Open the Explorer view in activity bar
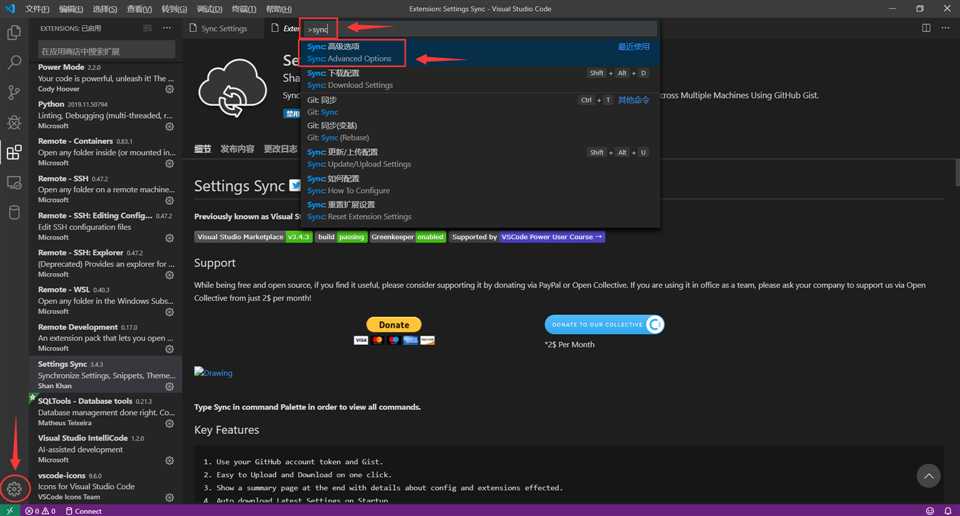Image resolution: width=960 pixels, height=516 pixels. point(14,32)
